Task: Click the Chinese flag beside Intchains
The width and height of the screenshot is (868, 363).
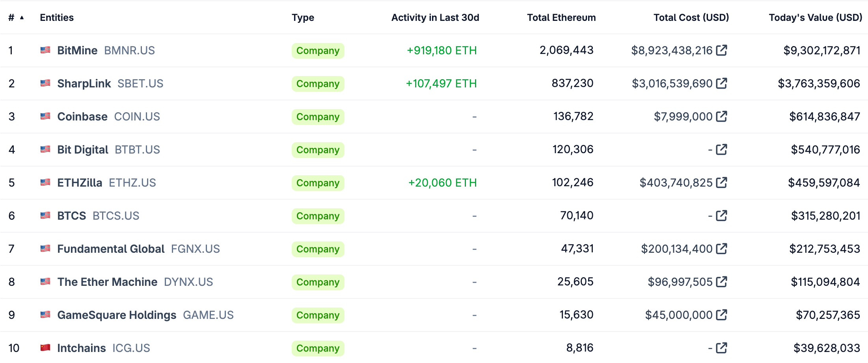Action: click(x=45, y=348)
